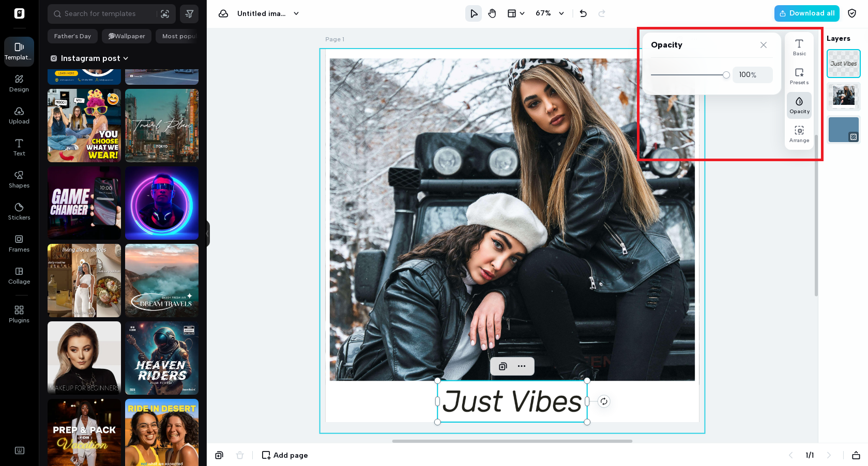This screenshot has height=466, width=868.
Task: Open the Frames panel
Action: pos(19,244)
